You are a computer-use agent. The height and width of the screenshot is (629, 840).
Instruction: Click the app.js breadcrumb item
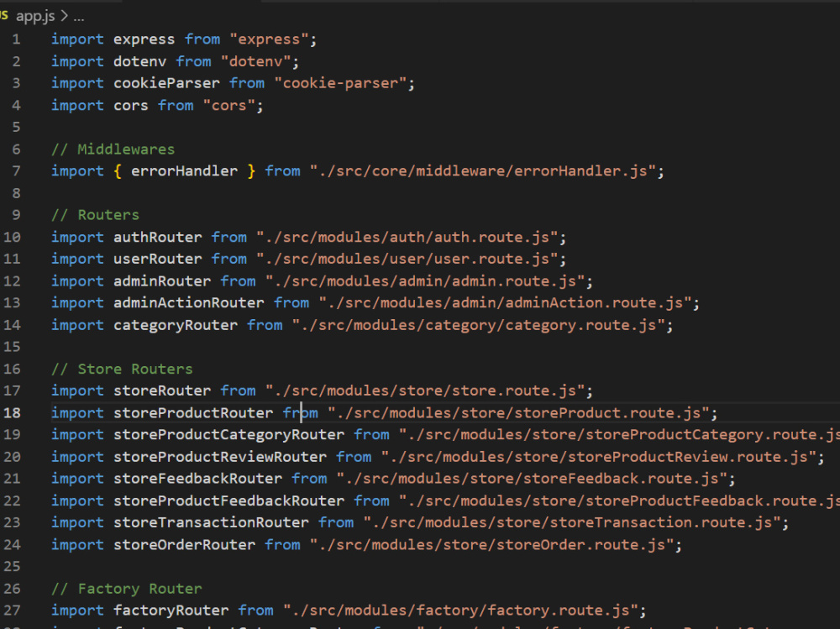35,17
